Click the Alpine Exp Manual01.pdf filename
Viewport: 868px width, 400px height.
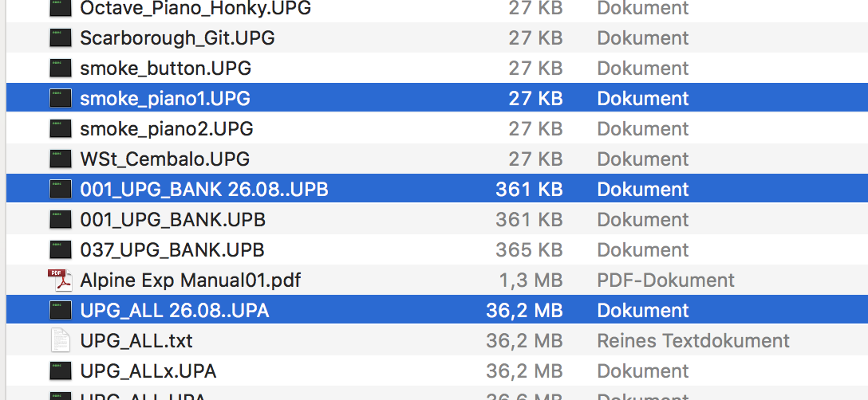(x=191, y=280)
